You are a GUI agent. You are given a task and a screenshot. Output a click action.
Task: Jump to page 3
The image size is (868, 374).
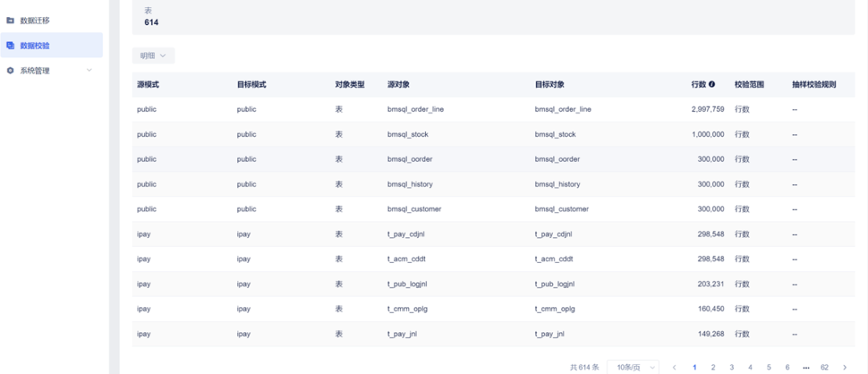click(x=732, y=368)
